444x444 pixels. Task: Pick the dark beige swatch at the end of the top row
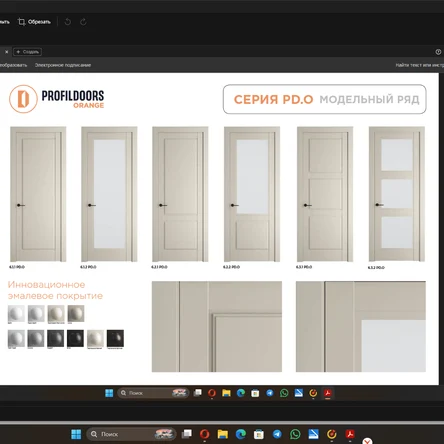pos(76,314)
